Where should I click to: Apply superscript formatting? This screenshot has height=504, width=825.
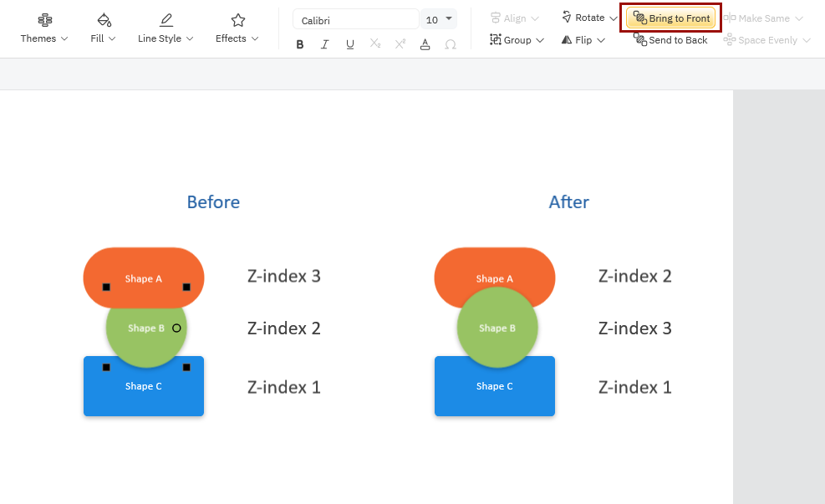(400, 44)
